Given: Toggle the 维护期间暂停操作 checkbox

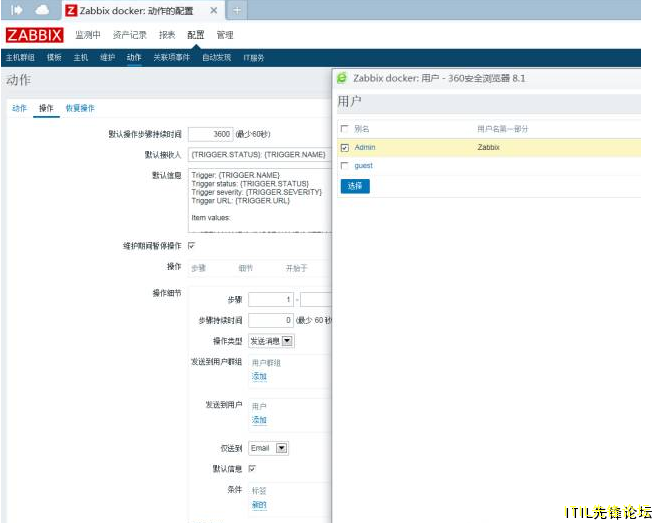Looking at the screenshot, I should click(191, 246).
